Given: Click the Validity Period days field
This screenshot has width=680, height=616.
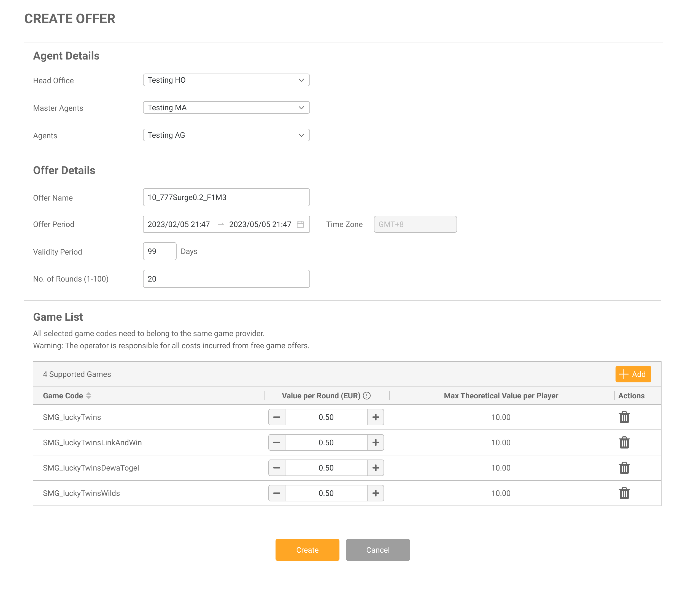Looking at the screenshot, I should (x=160, y=251).
